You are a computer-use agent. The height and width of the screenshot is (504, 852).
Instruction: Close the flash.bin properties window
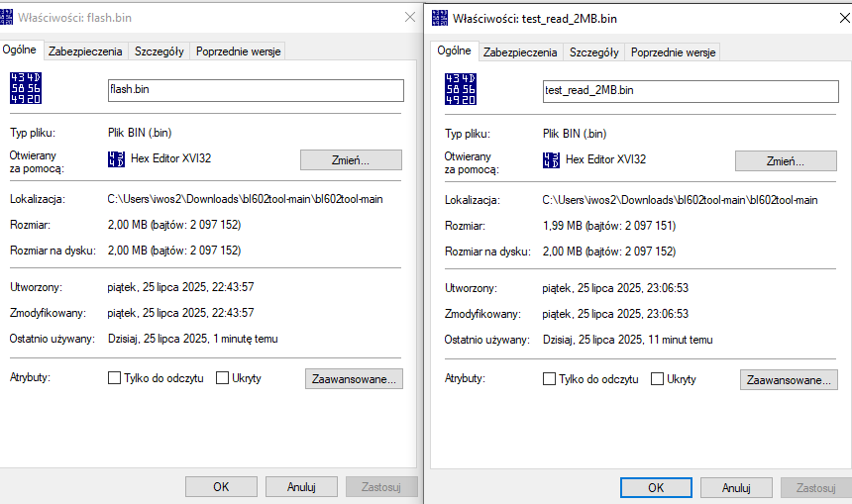(410, 18)
